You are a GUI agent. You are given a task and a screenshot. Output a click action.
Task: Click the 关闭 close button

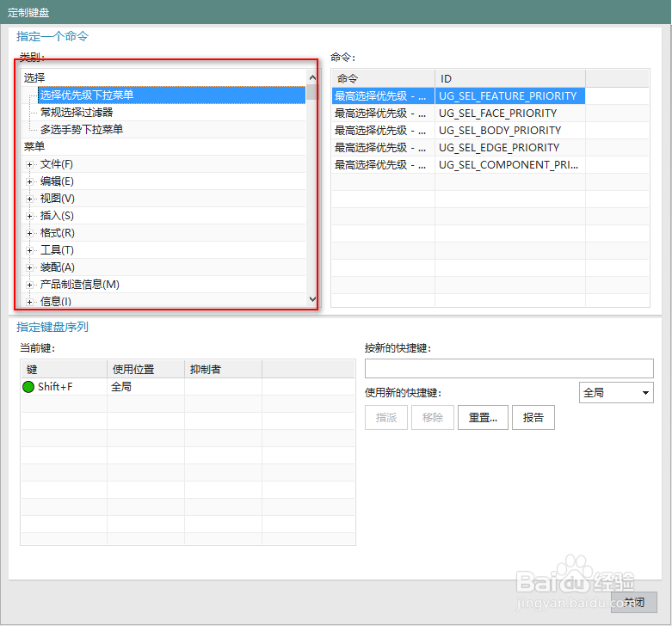point(634,603)
